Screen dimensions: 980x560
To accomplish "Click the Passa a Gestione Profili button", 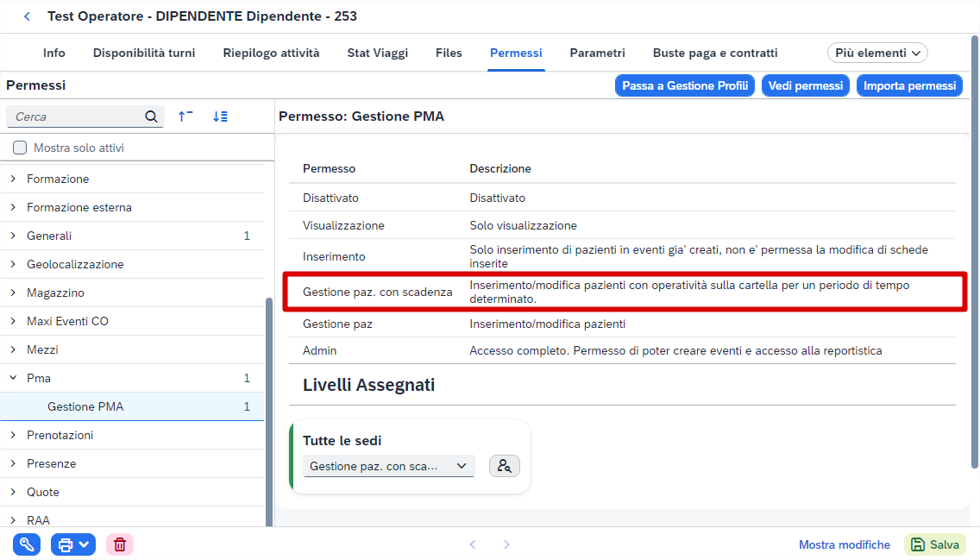I will coord(685,85).
